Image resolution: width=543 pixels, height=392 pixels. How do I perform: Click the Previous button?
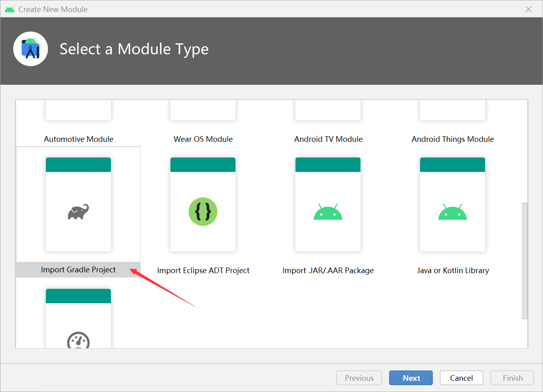pyautogui.click(x=359, y=378)
